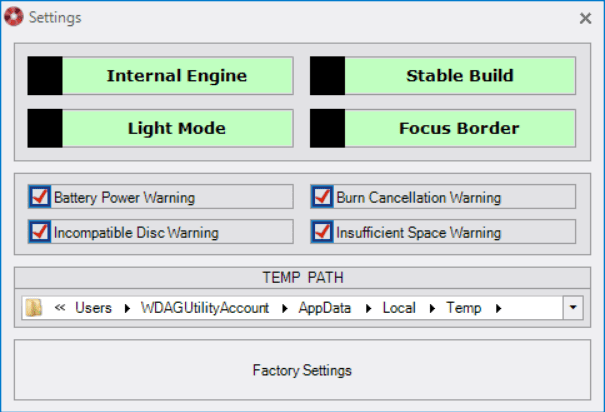Close the Settings window
Viewport: 605px width, 412px height.
coord(586,18)
